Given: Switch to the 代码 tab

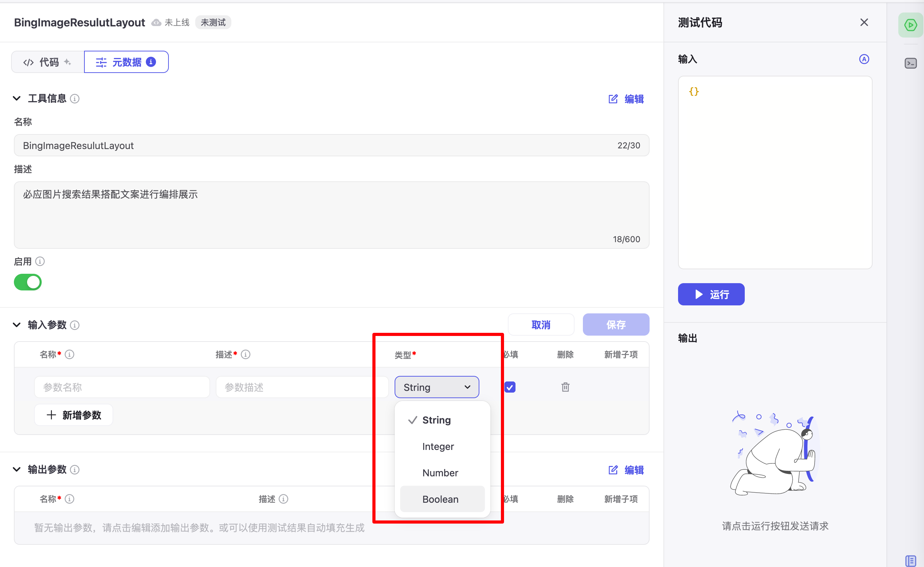Looking at the screenshot, I should point(47,62).
